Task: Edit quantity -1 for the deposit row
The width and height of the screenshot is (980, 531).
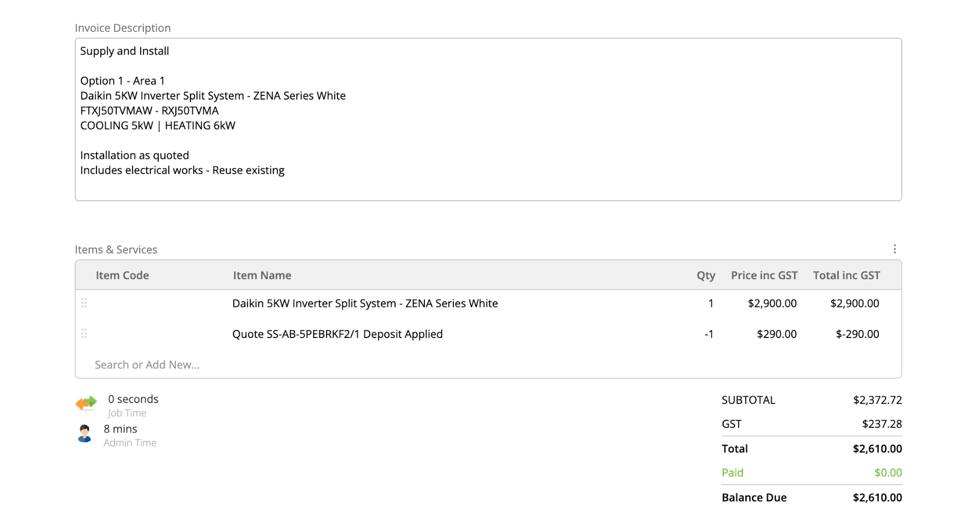Action: coord(709,334)
